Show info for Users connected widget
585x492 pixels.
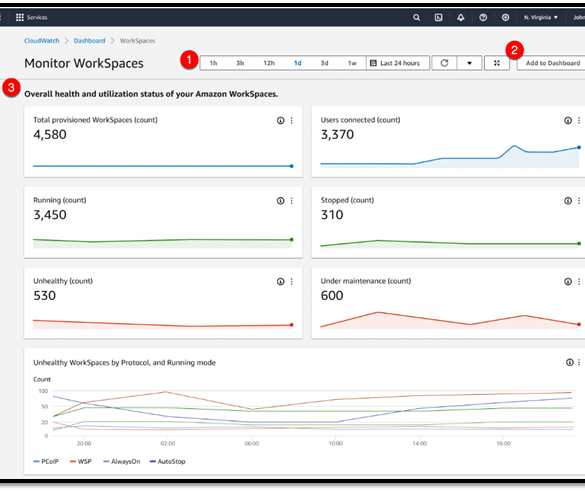[x=568, y=120]
